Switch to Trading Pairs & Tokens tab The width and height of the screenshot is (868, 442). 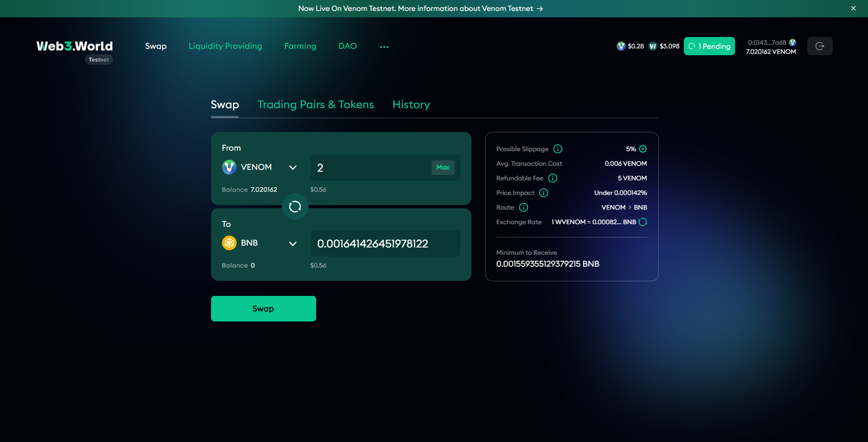316,105
